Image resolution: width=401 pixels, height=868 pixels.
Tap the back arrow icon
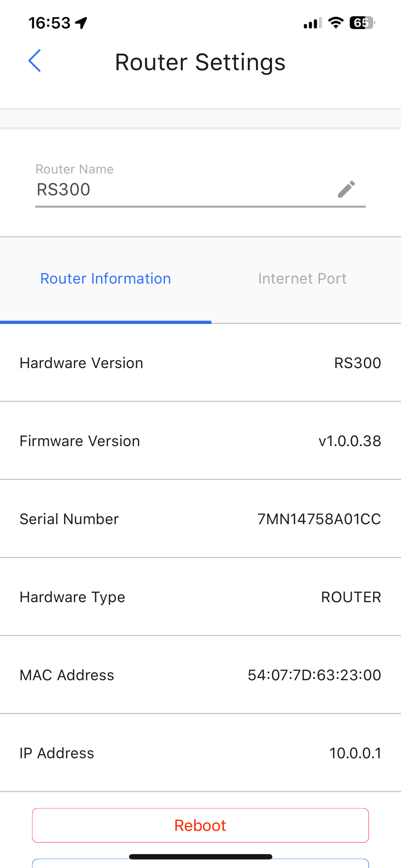coord(35,61)
